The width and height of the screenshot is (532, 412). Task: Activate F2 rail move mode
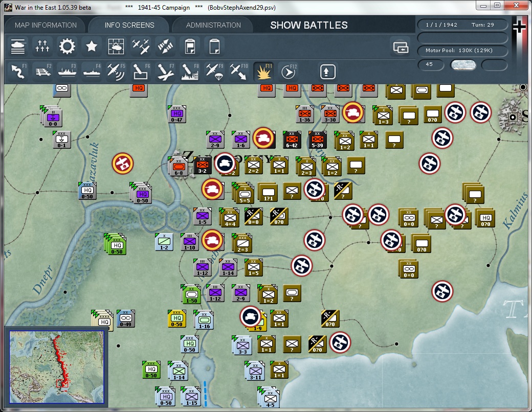[42, 72]
